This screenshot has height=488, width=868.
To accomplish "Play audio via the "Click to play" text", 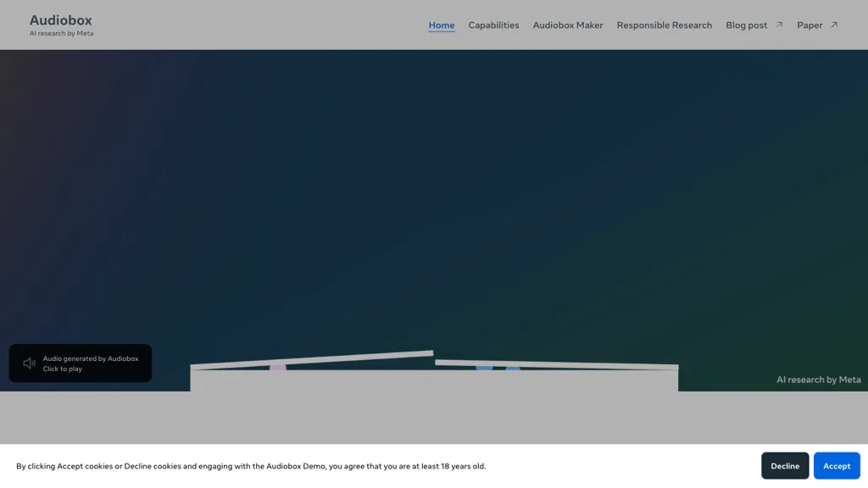I will 63,369.
